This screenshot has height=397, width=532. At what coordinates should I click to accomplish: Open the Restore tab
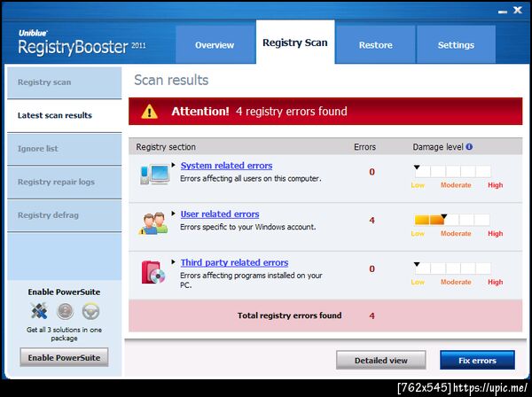point(376,45)
